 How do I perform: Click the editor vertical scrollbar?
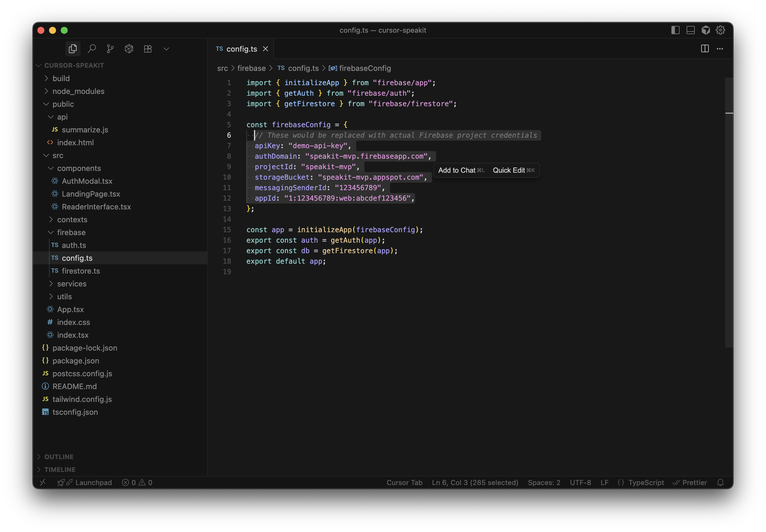729,213
